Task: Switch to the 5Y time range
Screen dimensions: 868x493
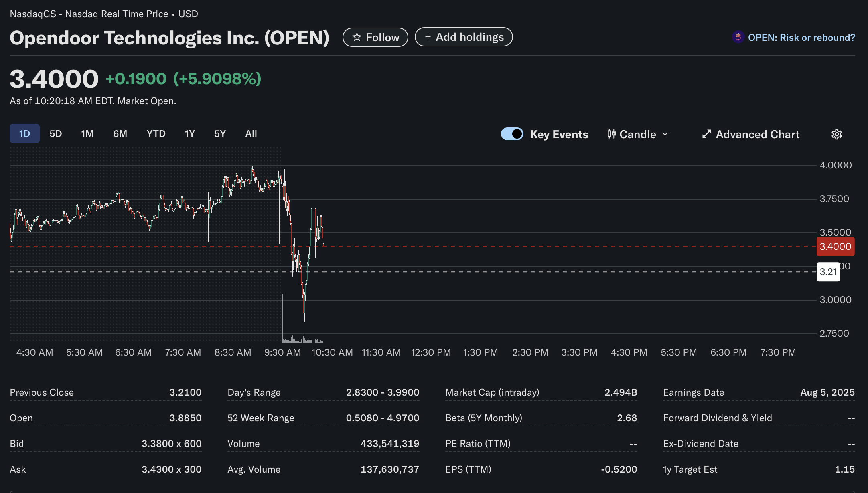Action: 220,133
